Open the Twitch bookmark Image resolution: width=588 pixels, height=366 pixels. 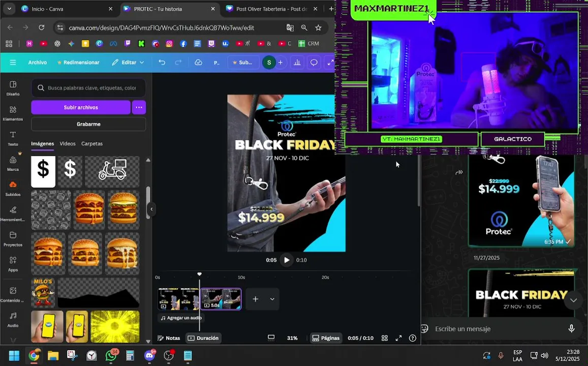pos(127,44)
